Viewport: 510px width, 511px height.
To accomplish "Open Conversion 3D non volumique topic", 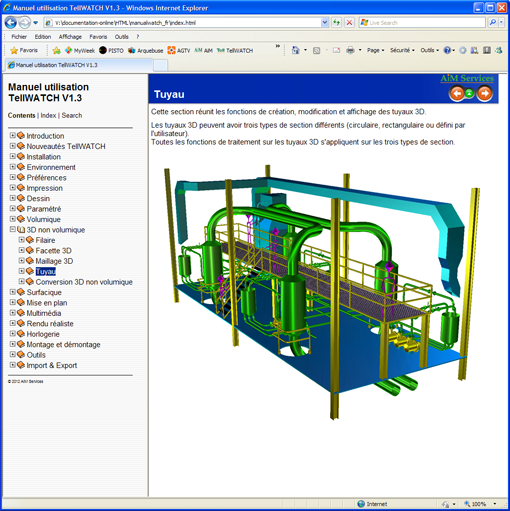I will pos(84,282).
